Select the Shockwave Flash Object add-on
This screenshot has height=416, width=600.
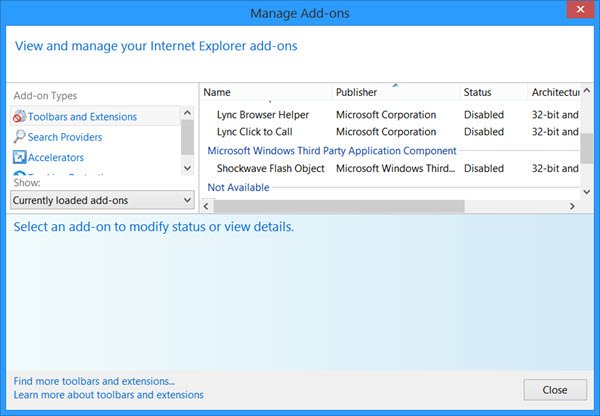tap(270, 169)
